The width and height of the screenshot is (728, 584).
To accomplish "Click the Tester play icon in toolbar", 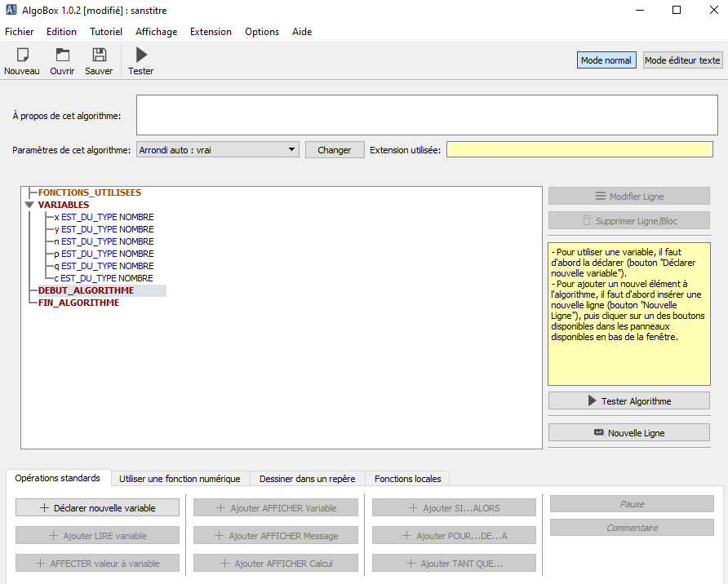I will tap(141, 55).
